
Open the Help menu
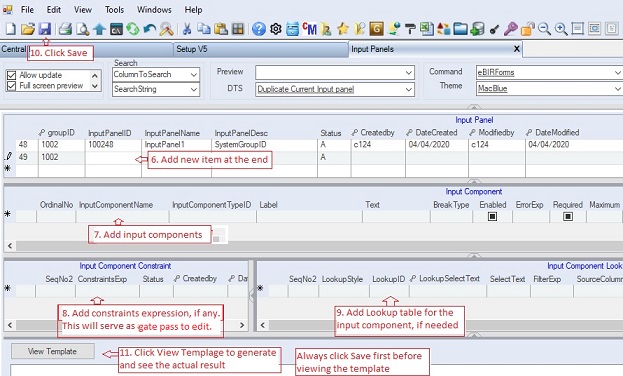pos(193,10)
